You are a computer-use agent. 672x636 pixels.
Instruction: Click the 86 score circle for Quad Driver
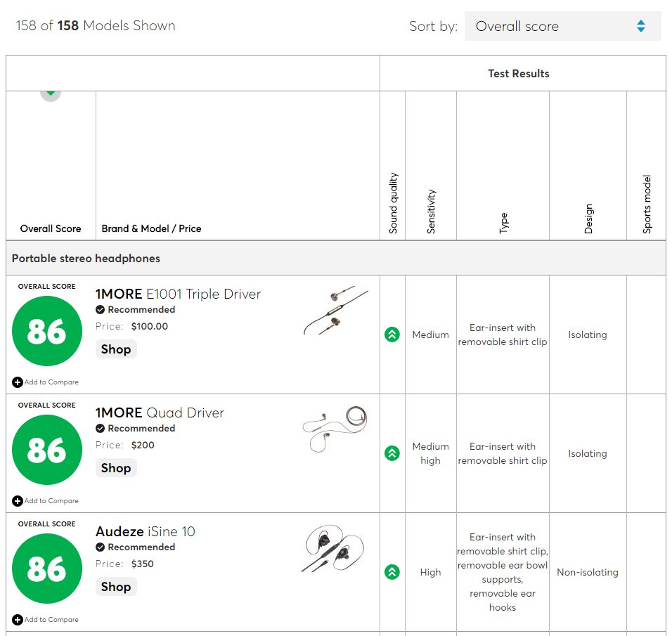47,450
